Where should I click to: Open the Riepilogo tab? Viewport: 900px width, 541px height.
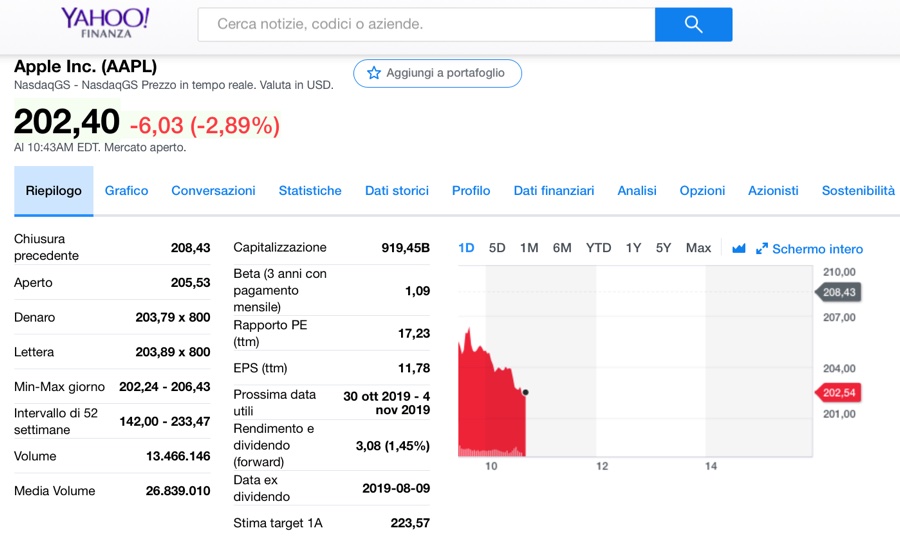[x=54, y=191]
